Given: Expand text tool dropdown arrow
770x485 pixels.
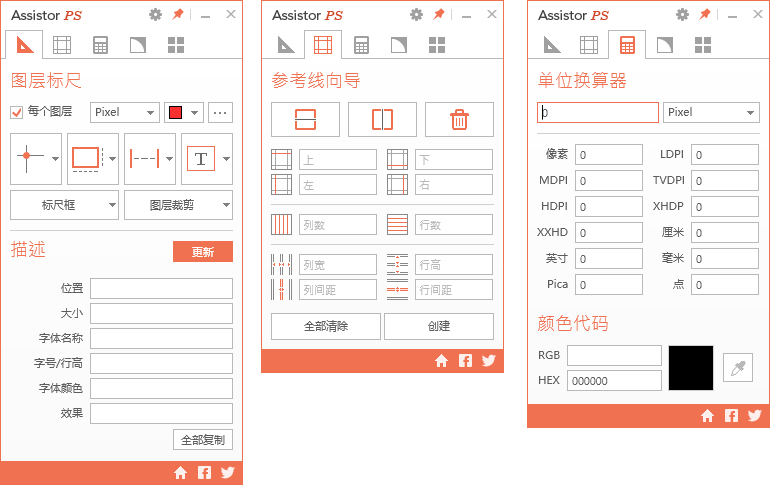Looking at the screenshot, I should click(226, 159).
